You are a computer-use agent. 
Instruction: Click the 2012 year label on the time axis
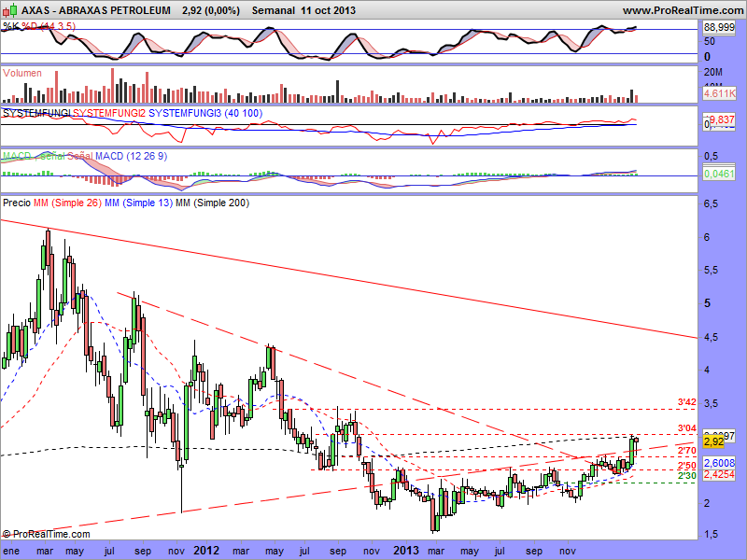[x=206, y=551]
